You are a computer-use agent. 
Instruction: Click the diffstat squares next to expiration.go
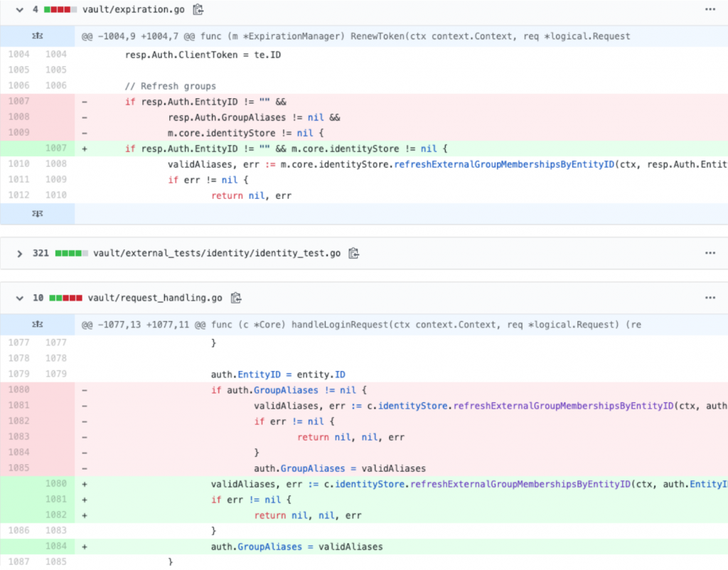coord(60,9)
